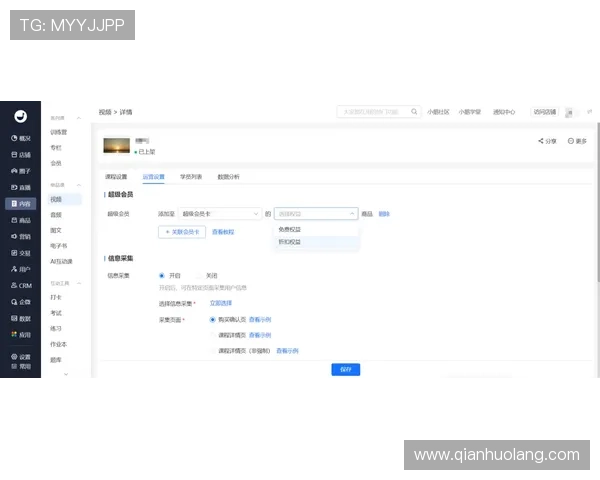Open 打卡 in the submenu
Screen dimensions: 600x480
56,297
